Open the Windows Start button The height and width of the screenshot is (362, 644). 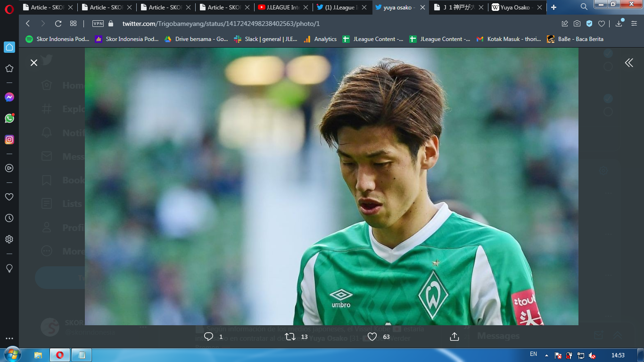point(12,354)
